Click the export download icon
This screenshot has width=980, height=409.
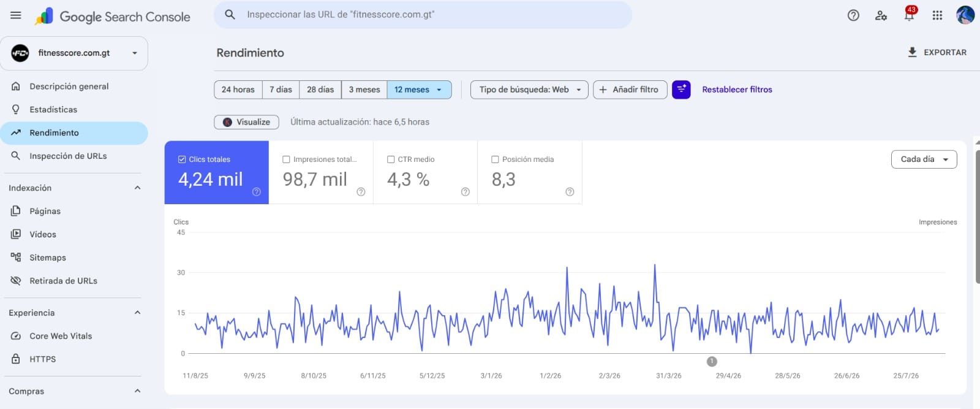(912, 52)
